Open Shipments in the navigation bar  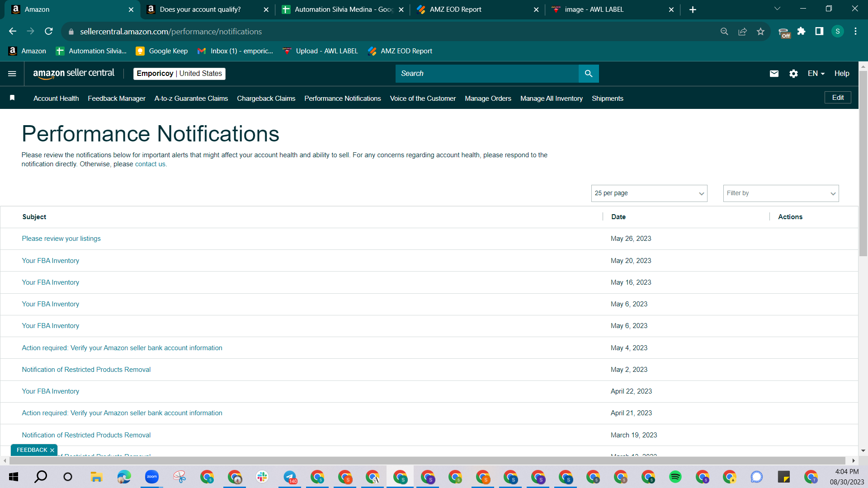click(608, 99)
